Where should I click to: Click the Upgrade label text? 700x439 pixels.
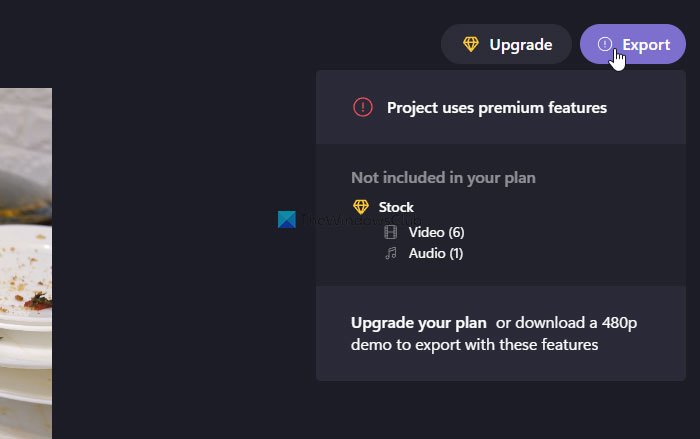point(520,44)
